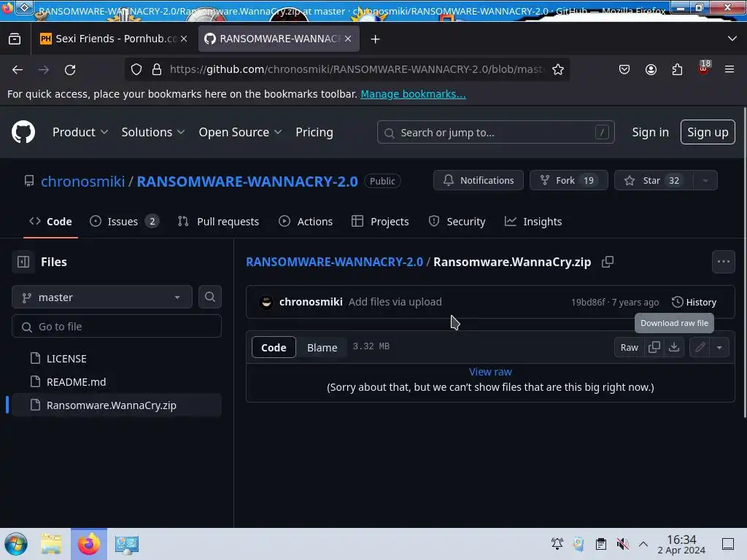This screenshot has width=747, height=560.
Task: Open the Security tab
Action: [x=457, y=222]
